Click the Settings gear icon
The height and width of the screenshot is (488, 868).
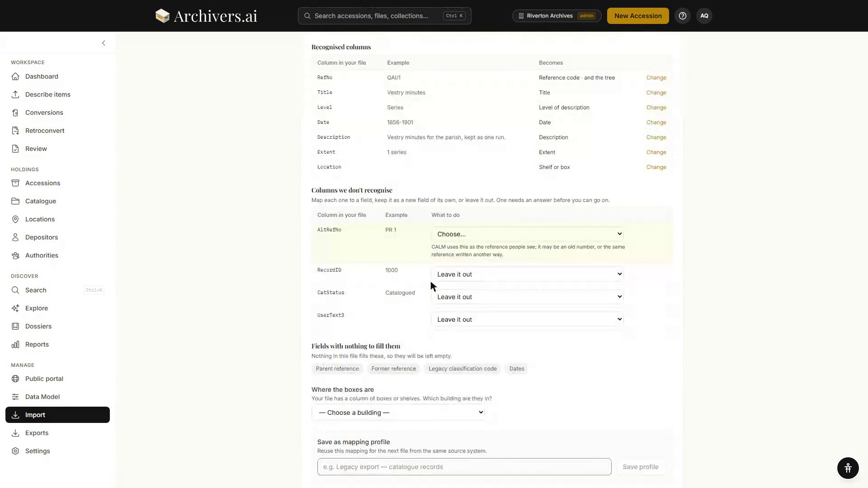pyautogui.click(x=15, y=451)
